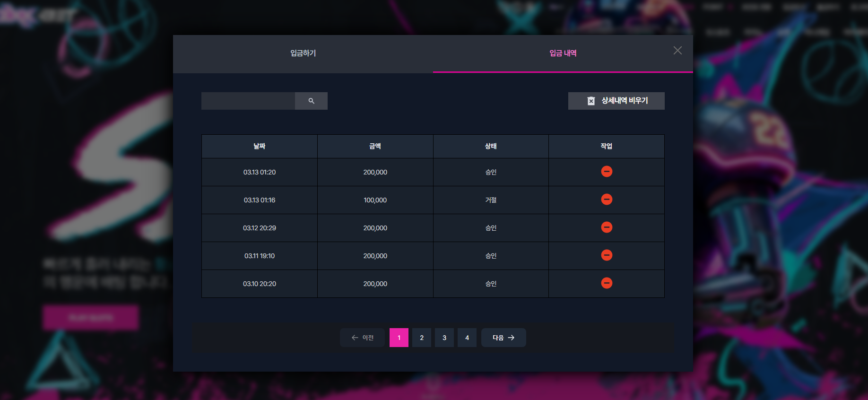Viewport: 868px width, 400px height.
Task: Switch to the 입금하기 tab
Action: 303,53
